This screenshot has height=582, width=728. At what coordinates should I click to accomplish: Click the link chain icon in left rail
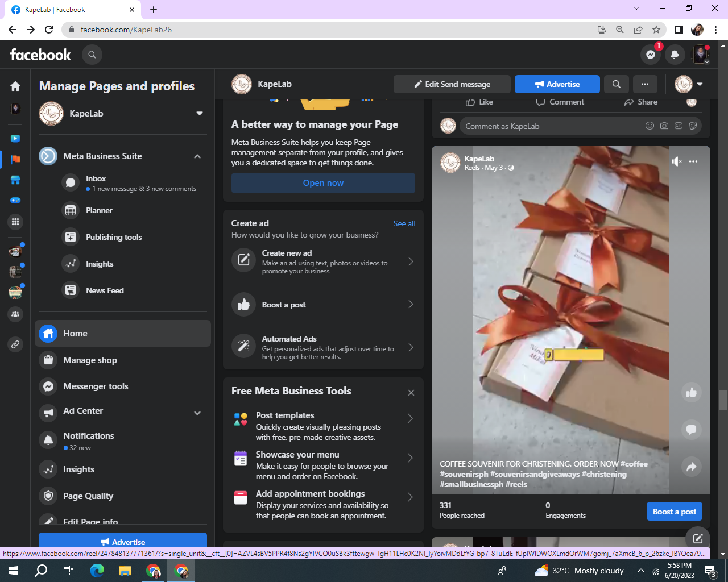15,344
